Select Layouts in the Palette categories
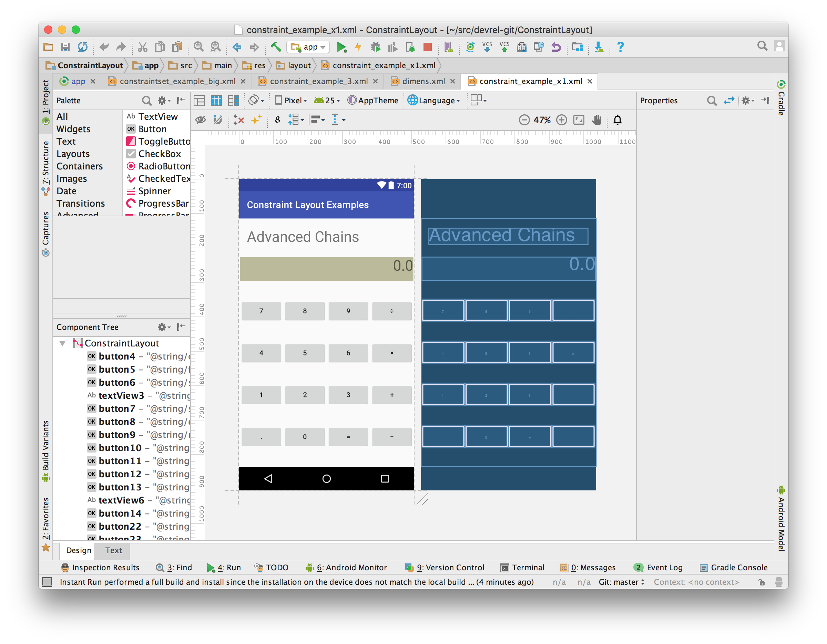This screenshot has width=827, height=644. point(73,154)
